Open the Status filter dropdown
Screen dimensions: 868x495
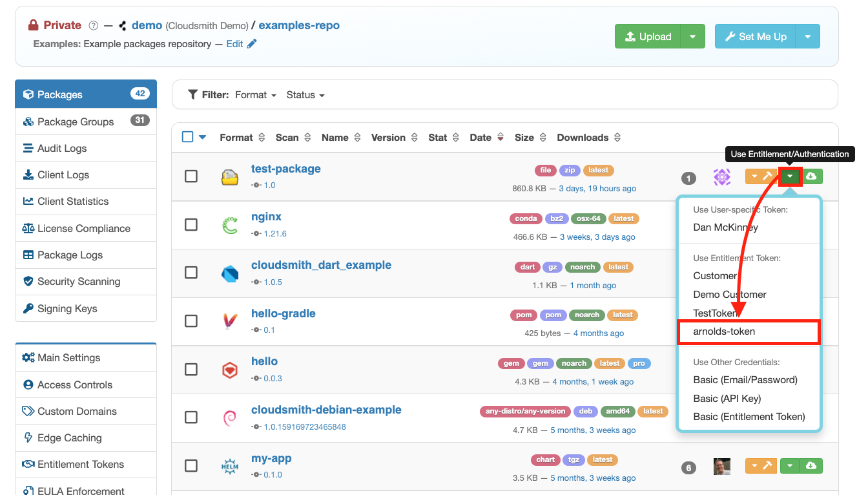click(305, 95)
